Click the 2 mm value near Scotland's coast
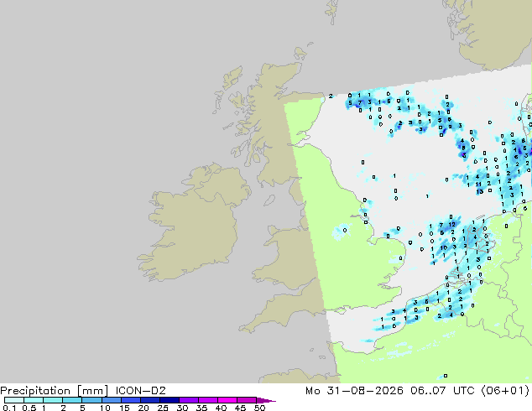 pyautogui.click(x=331, y=96)
